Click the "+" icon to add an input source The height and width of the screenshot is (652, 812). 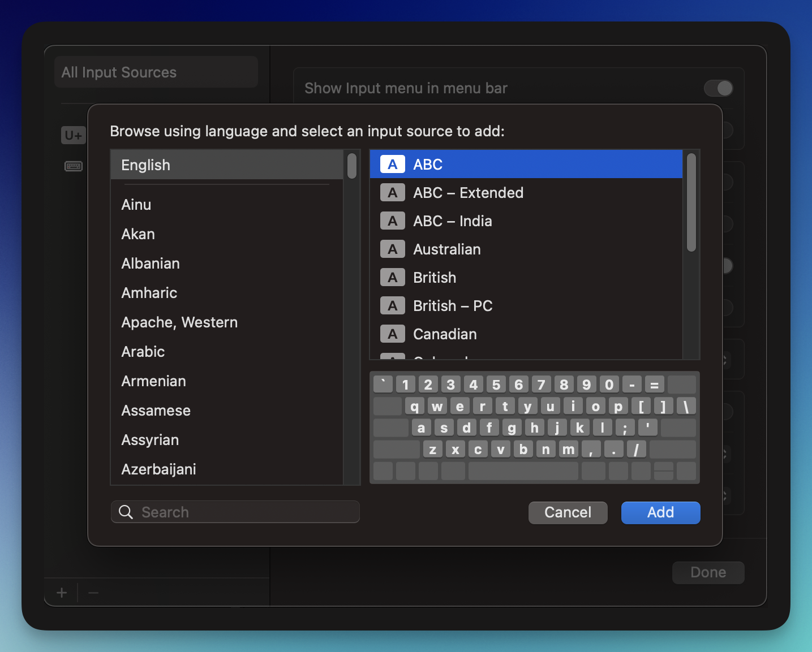click(x=61, y=592)
